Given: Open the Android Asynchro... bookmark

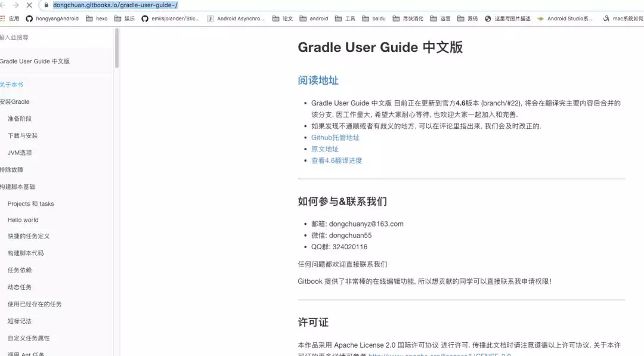Looking at the screenshot, I should 236,18.
